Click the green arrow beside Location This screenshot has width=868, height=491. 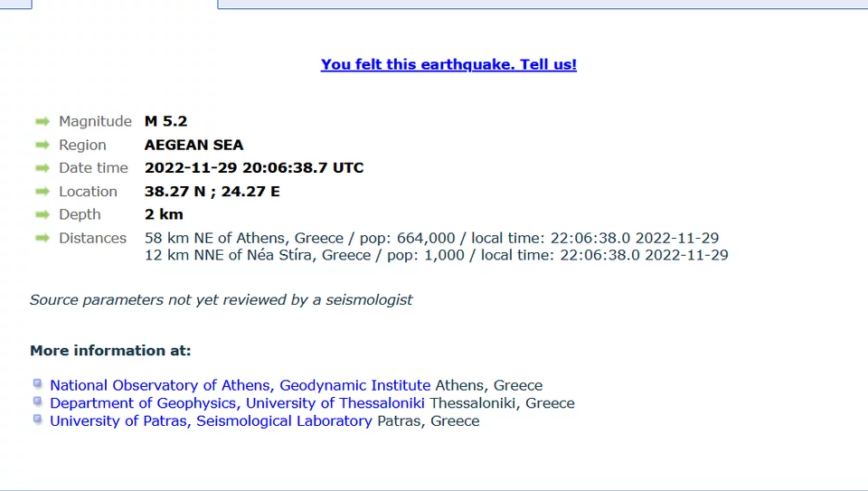coord(42,191)
